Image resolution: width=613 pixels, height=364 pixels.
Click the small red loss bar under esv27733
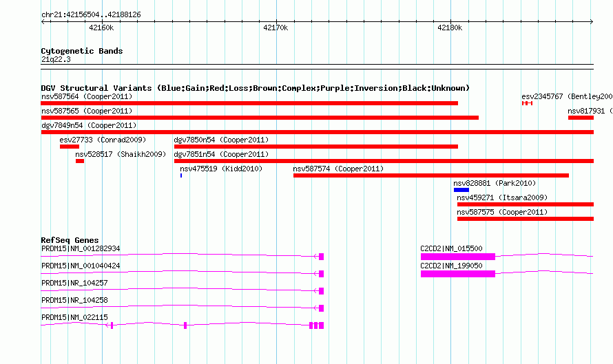pyautogui.click(x=70, y=147)
